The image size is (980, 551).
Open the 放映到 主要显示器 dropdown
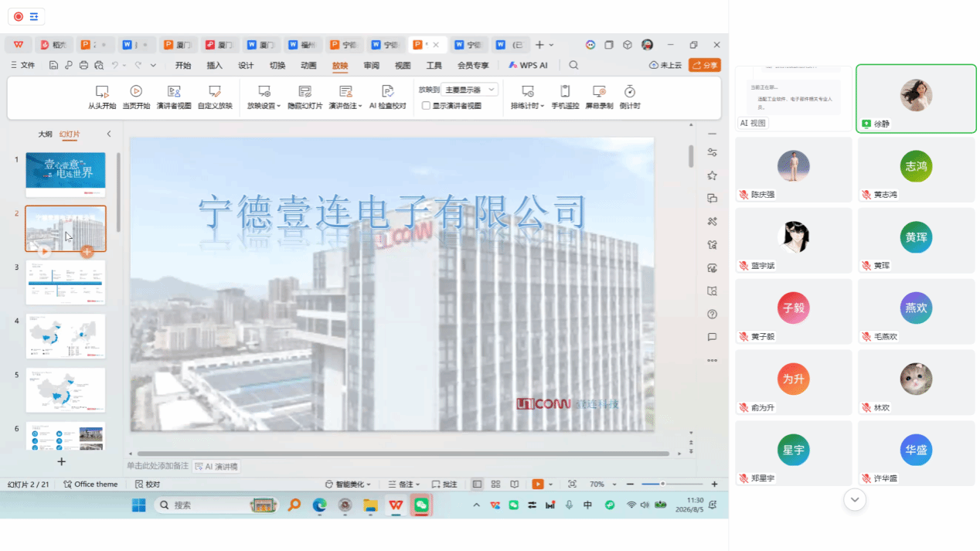[x=469, y=90]
